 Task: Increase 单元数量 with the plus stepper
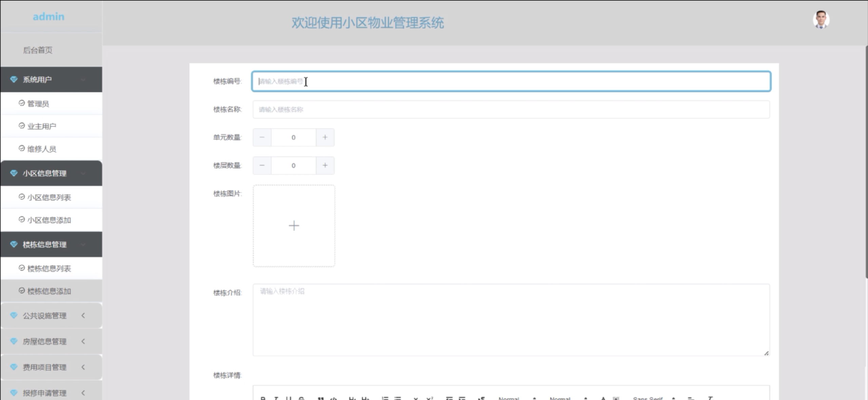[325, 137]
